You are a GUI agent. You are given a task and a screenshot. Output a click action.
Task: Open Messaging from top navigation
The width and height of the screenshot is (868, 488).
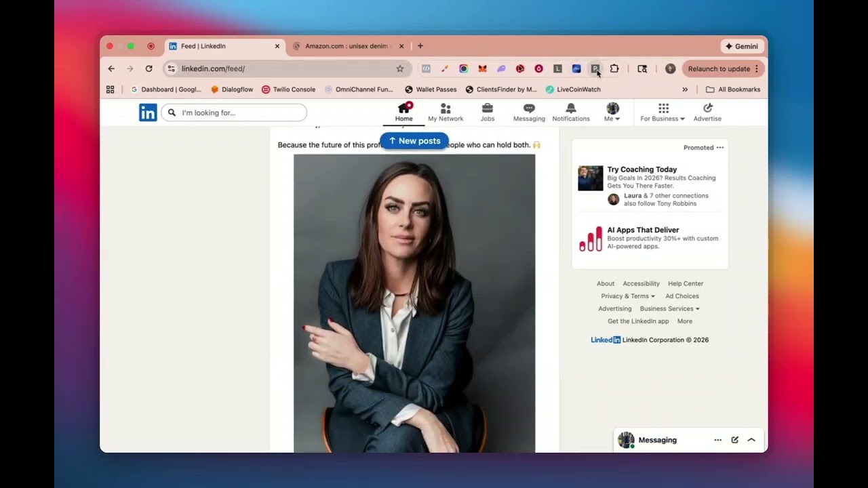pos(529,113)
